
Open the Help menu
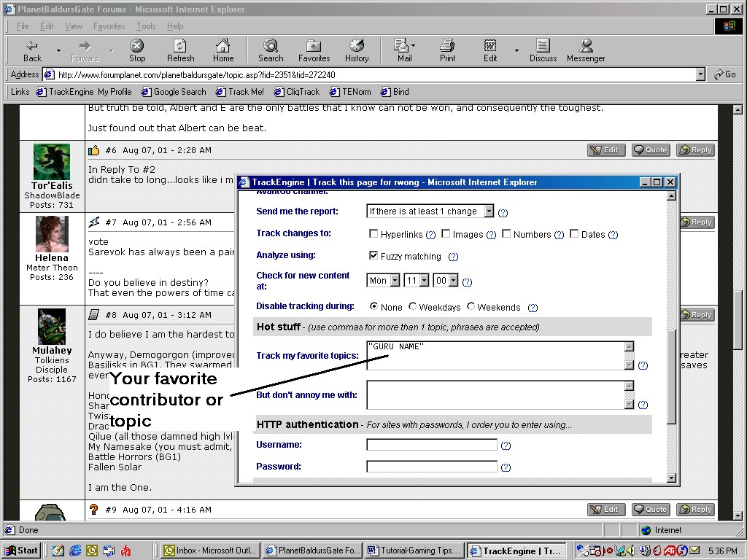click(x=175, y=26)
